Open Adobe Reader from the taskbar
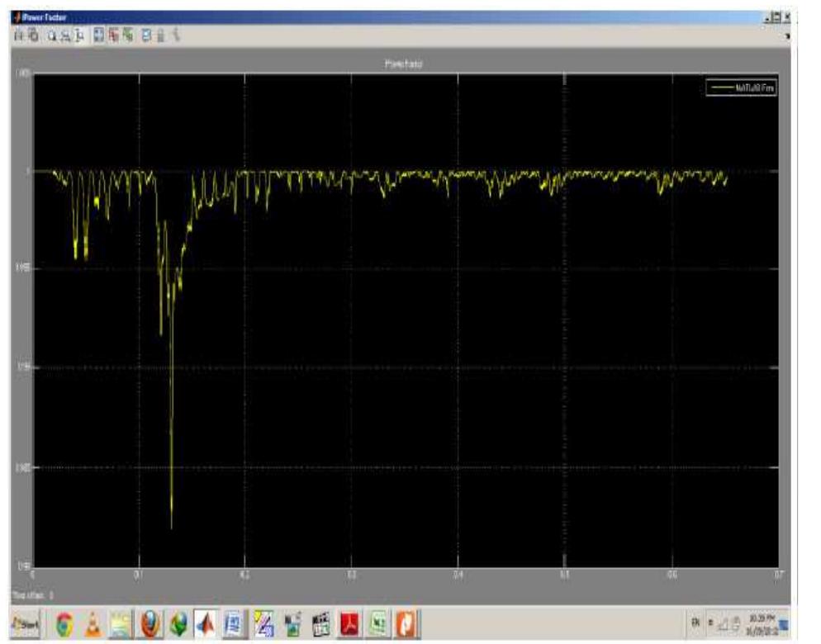821x644 pixels. point(349,624)
